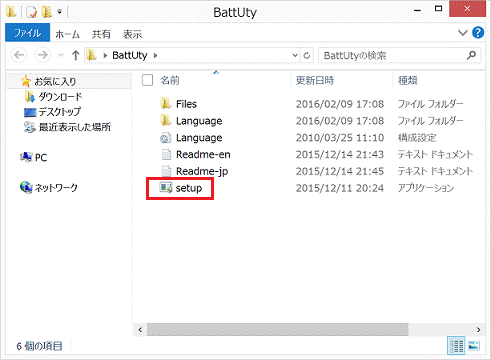Toggle the select-all items checkbox
491x360 pixels.
[x=147, y=80]
